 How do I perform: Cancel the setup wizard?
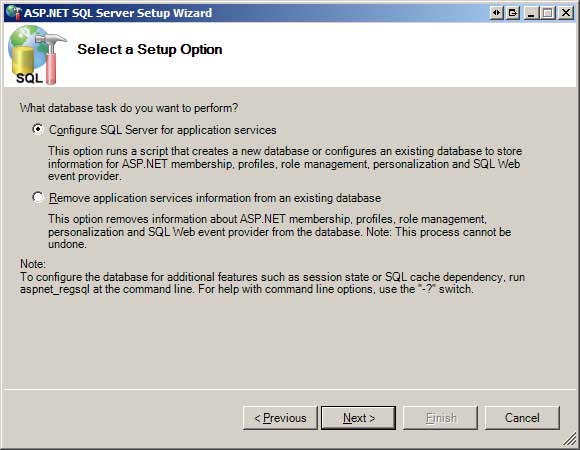(522, 418)
